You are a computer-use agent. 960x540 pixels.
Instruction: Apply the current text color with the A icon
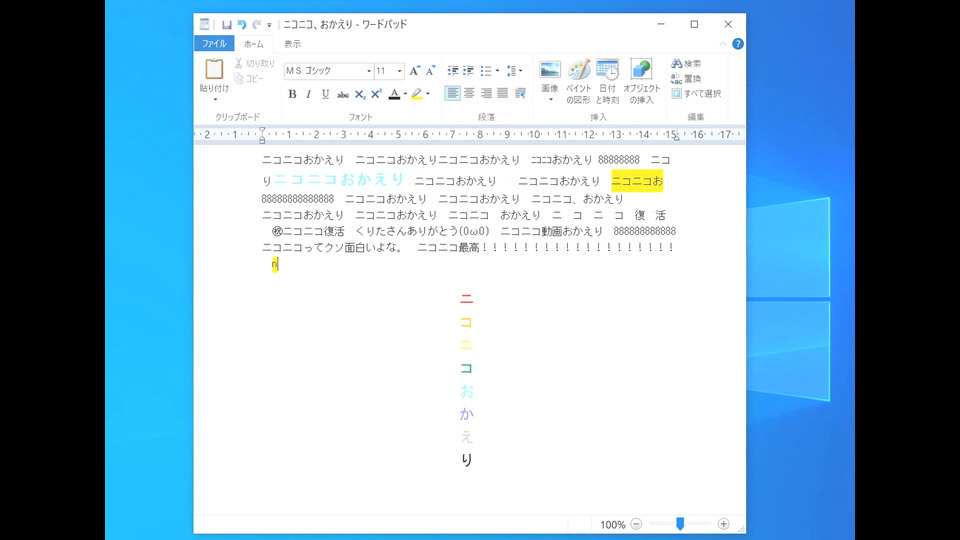(x=394, y=94)
